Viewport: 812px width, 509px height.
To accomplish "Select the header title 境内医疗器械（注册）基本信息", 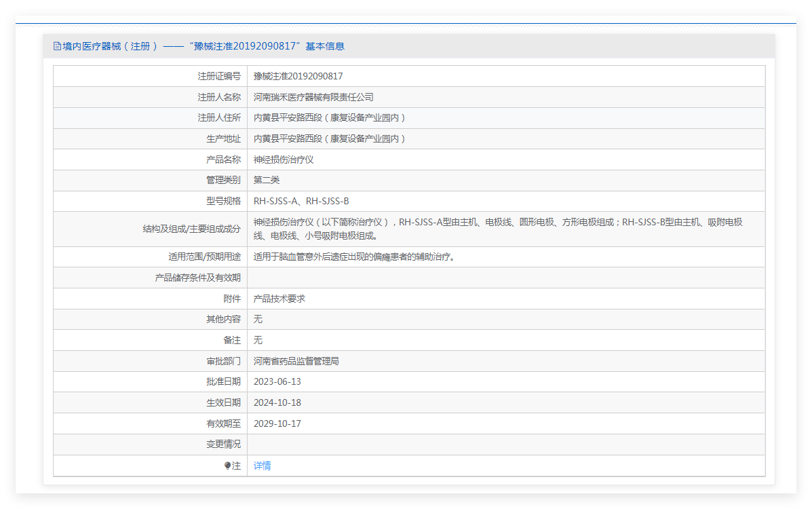I will pos(204,46).
